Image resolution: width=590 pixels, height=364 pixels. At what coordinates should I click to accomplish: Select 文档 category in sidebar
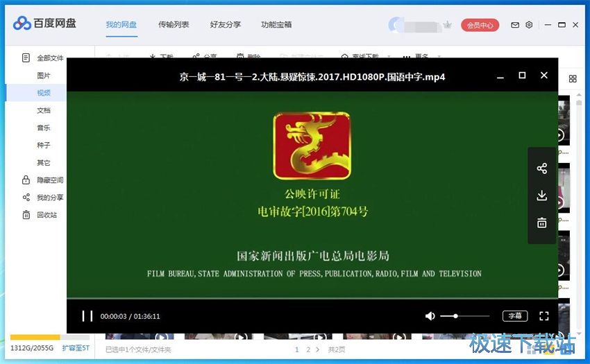coord(44,110)
